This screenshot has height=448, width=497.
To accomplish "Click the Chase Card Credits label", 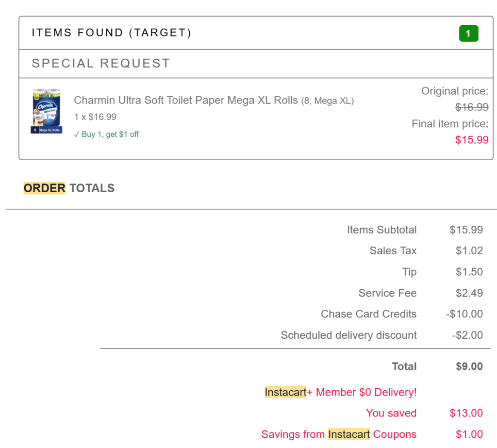I will pyautogui.click(x=368, y=314).
